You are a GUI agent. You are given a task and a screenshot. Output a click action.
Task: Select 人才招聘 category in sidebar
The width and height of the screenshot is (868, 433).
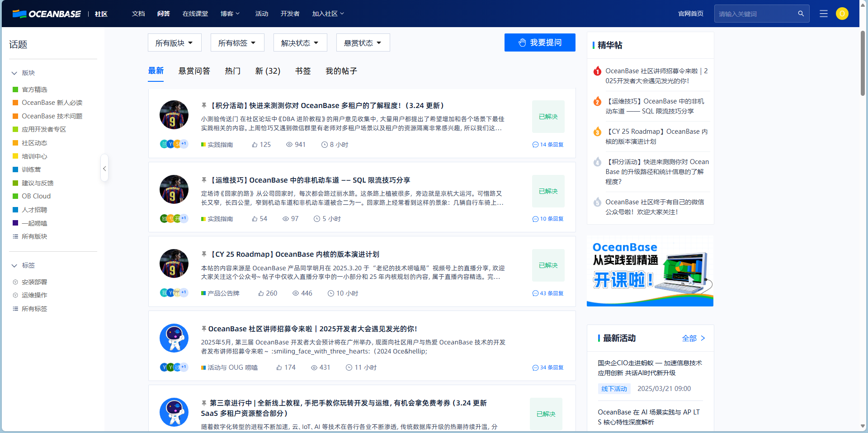34,210
